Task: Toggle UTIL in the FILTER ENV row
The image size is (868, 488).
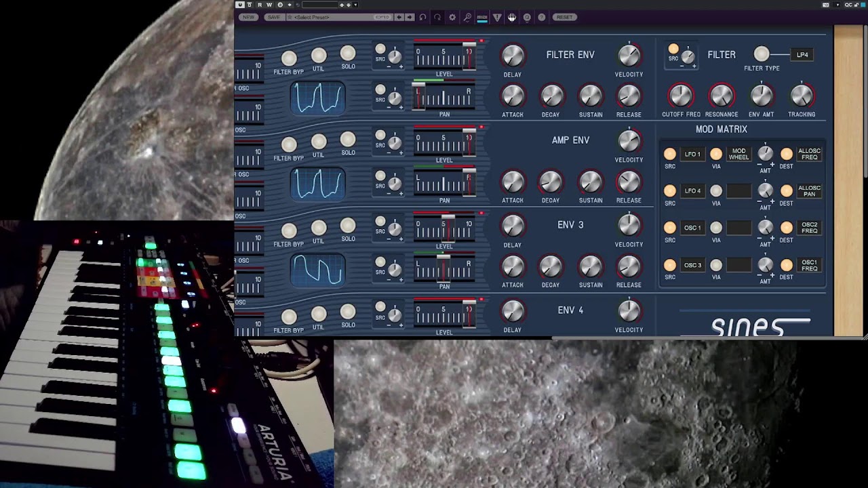Action: coord(319,56)
